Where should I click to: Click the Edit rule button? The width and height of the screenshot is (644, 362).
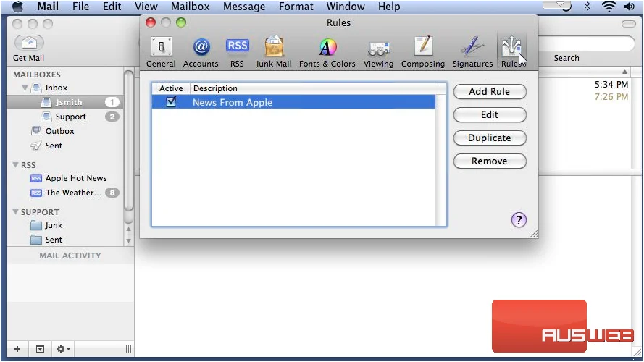click(490, 114)
